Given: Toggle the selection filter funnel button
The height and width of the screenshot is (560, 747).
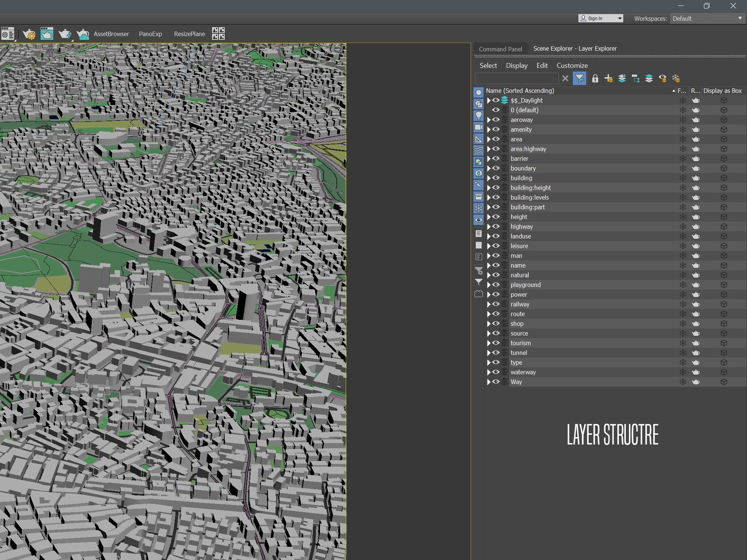Looking at the screenshot, I should point(580,78).
